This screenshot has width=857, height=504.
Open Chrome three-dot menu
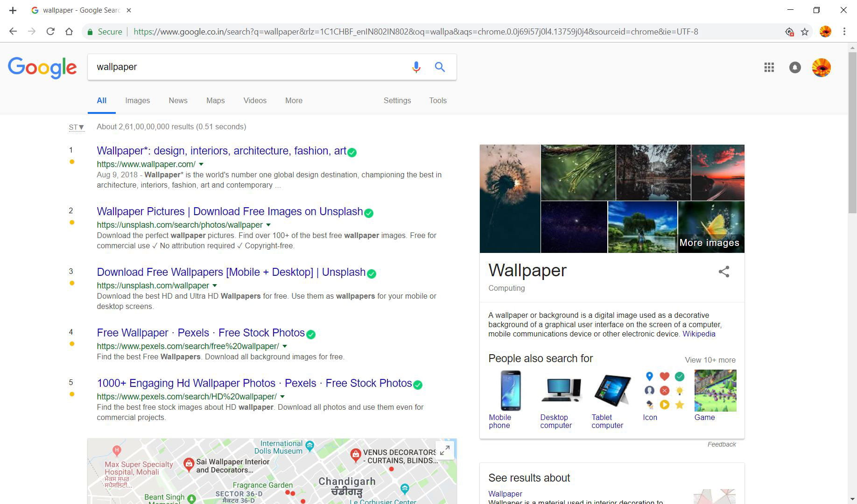[x=844, y=32]
